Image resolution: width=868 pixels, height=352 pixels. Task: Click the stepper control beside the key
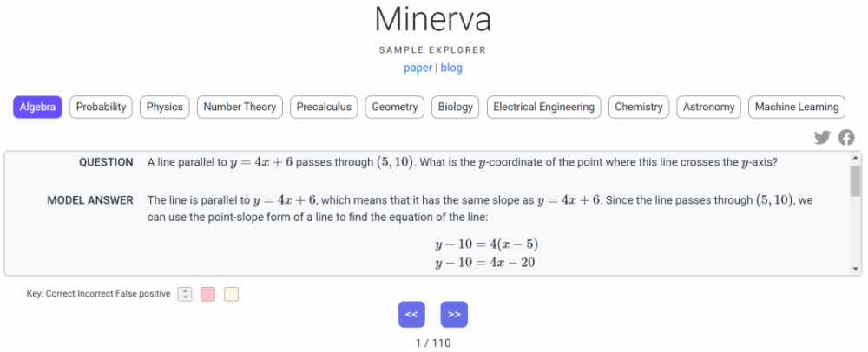[x=185, y=295]
